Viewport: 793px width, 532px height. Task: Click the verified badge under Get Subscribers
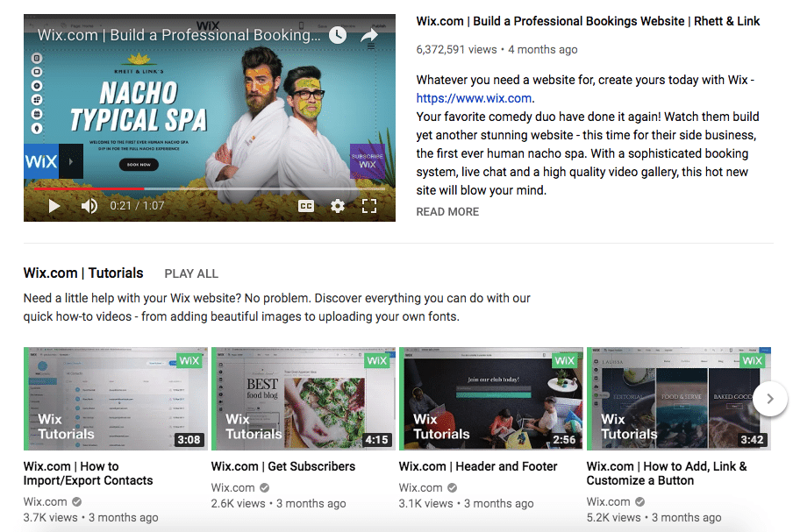(265, 487)
